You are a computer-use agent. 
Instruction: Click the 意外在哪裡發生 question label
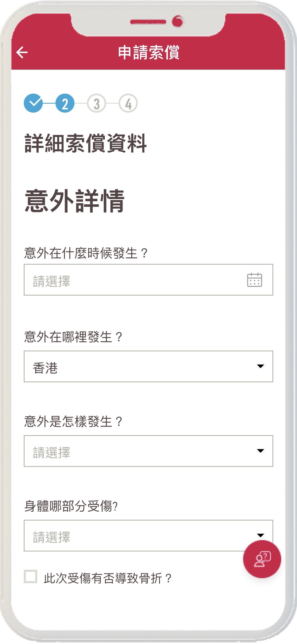pos(73,337)
